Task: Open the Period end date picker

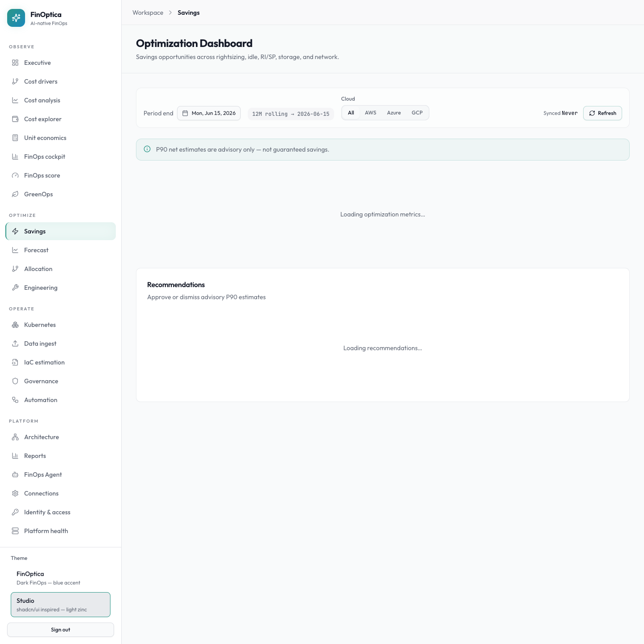Action: coord(209,113)
